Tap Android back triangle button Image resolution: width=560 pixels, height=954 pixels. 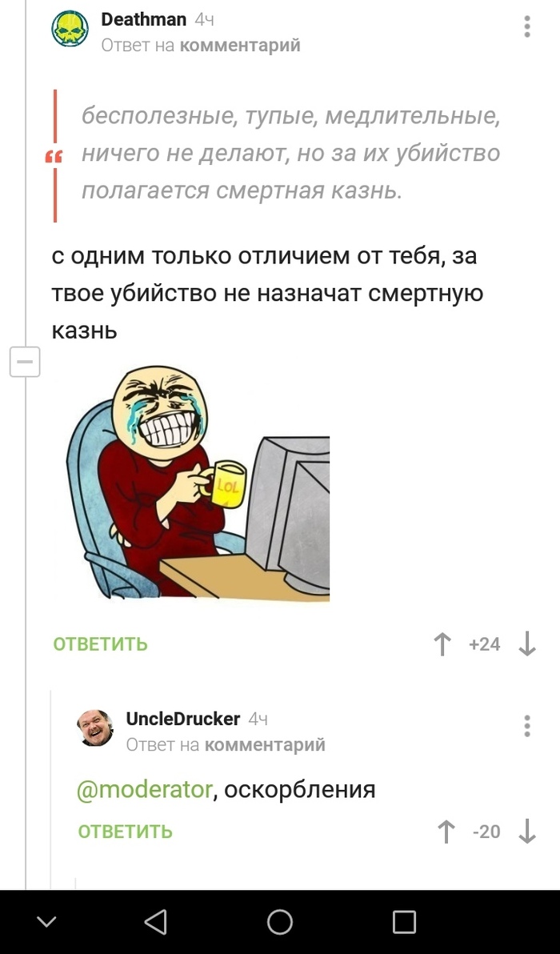[x=156, y=922]
